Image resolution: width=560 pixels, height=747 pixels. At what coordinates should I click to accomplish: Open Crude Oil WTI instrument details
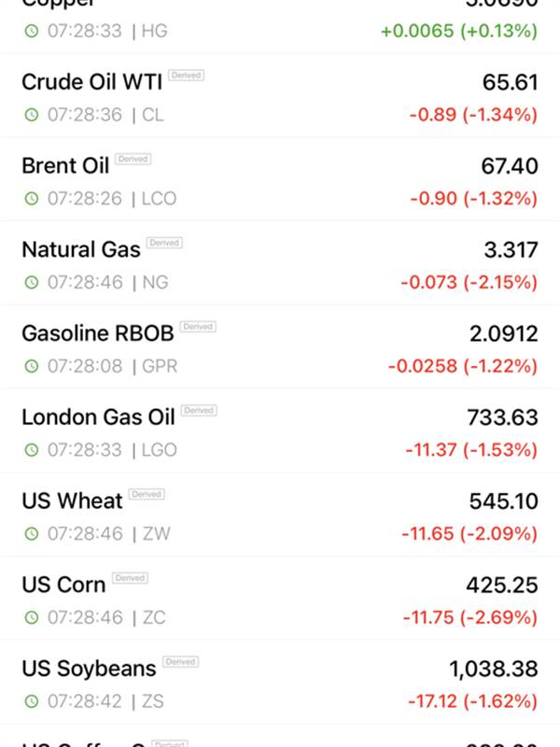point(280,97)
